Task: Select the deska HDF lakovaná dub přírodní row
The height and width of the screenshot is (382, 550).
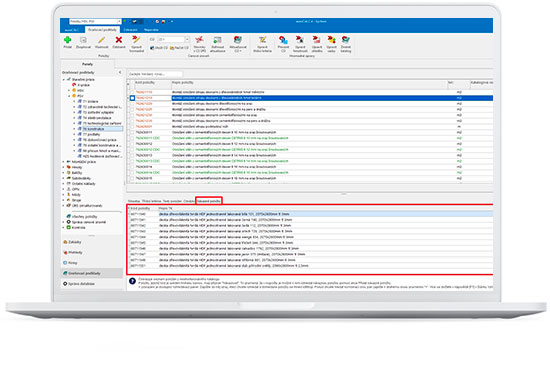Action: (x=310, y=266)
